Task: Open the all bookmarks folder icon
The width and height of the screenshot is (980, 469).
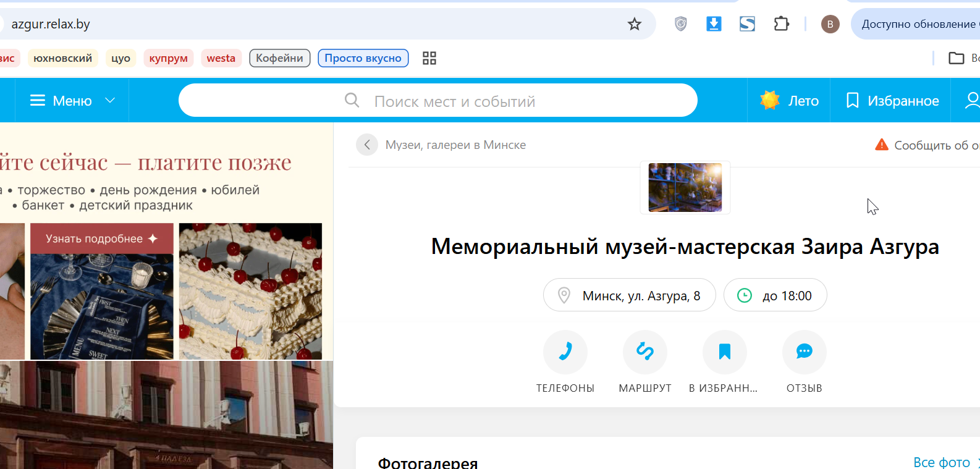Action: pyautogui.click(x=957, y=58)
